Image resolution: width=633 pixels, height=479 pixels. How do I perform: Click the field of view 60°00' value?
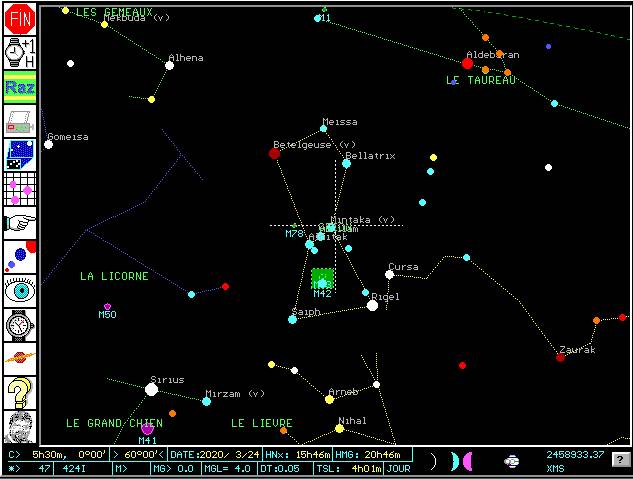[139, 454]
